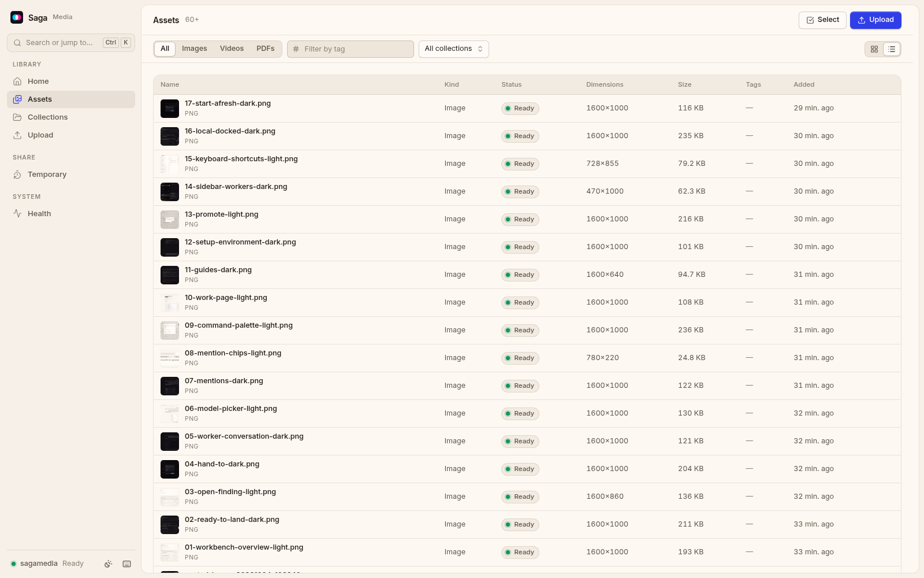Open the Search or jump to box
924x578 pixels.
click(x=71, y=43)
